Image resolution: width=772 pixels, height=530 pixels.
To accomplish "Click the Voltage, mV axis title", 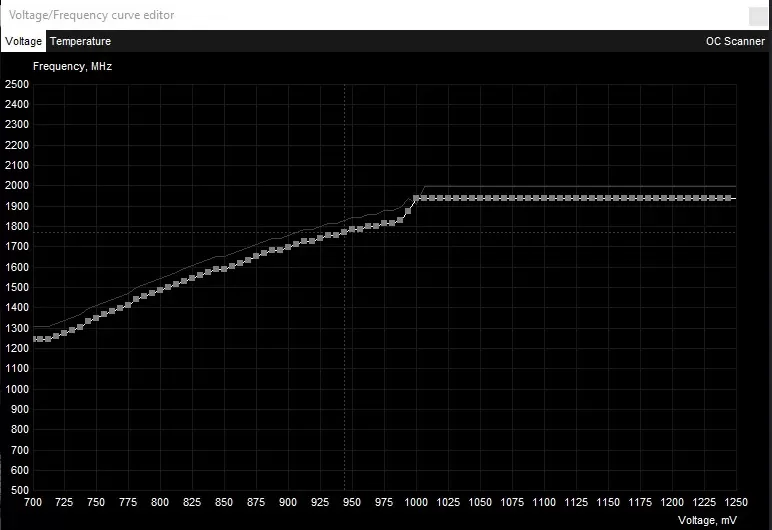I will pos(707,520).
